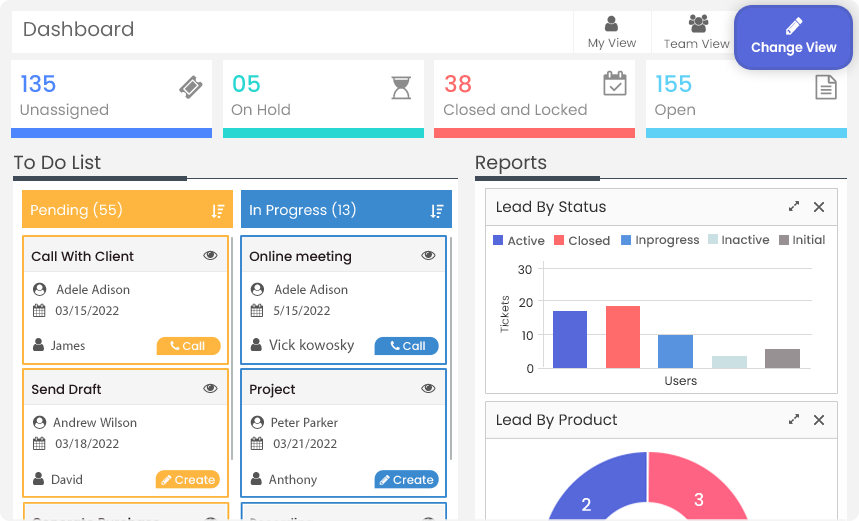859x521 pixels.
Task: Toggle Closed legend swatch
Action: 559,240
